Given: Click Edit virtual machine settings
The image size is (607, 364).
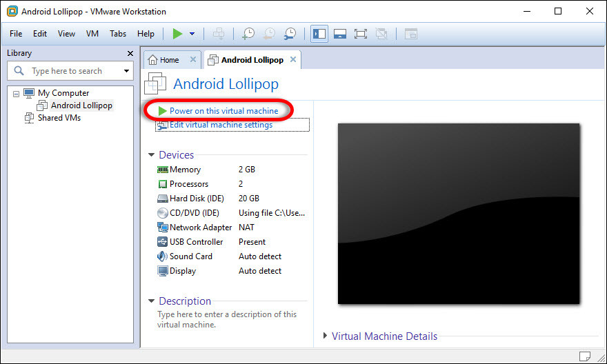Looking at the screenshot, I should click(221, 125).
